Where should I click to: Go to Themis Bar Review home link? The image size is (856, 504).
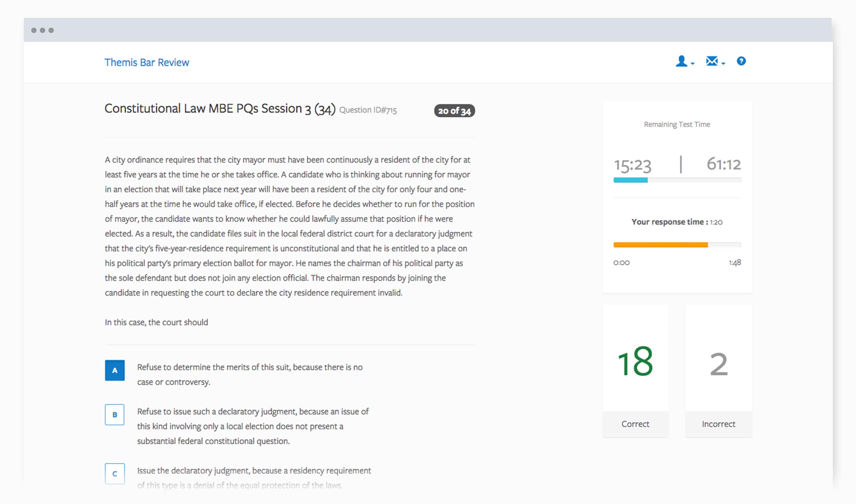(x=147, y=62)
